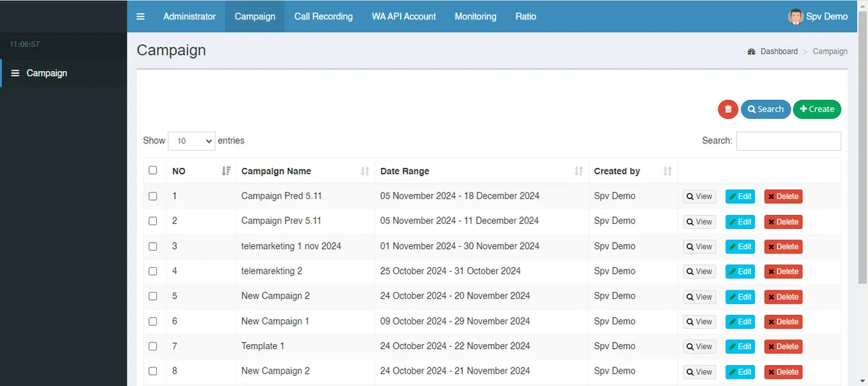Image resolution: width=868 pixels, height=386 pixels.
Task: Delete campaign in row number 8
Action: click(783, 372)
